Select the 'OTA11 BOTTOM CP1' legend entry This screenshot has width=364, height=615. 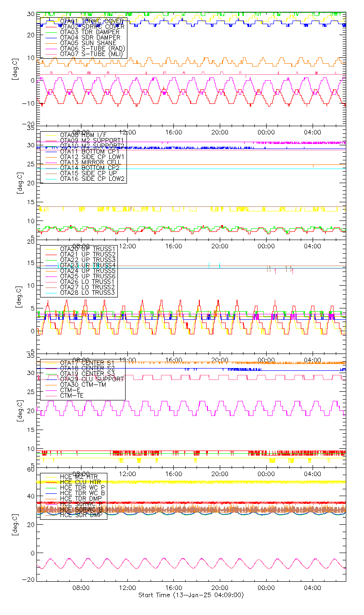click(90, 151)
